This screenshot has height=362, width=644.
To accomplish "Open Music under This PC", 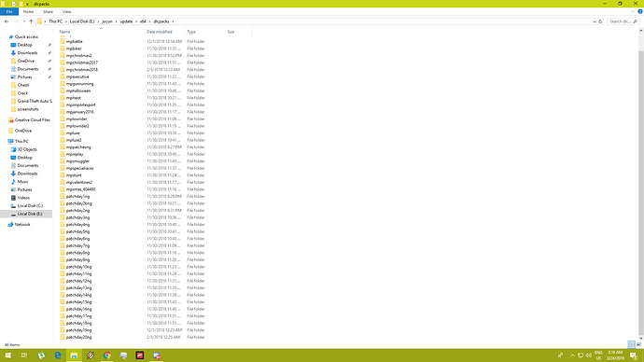I will pyautogui.click(x=22, y=181).
